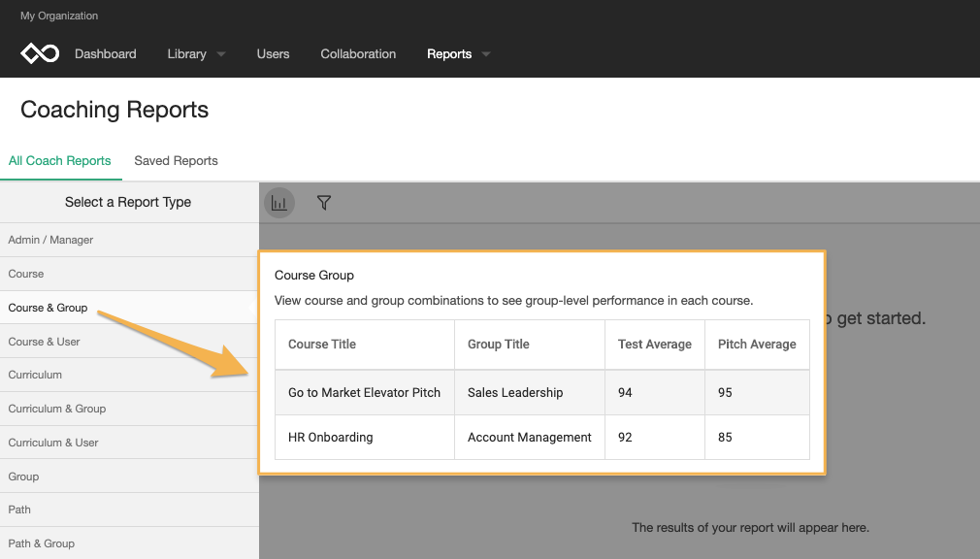The image size is (980, 559).
Task: Click the Pitch Average column header
Action: coord(757,345)
